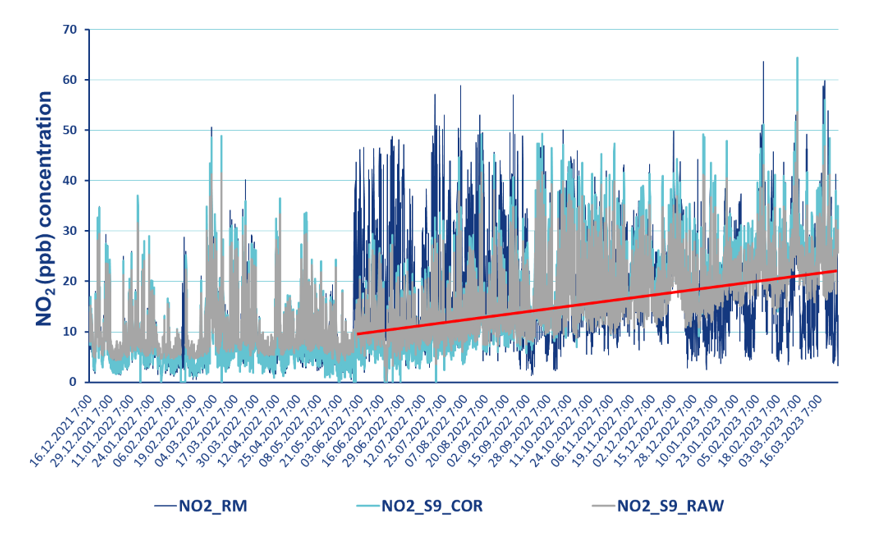Screen dimensions: 869x537
Task: Click the right end of the red trend line
Action: pyautogui.click(x=835, y=271)
